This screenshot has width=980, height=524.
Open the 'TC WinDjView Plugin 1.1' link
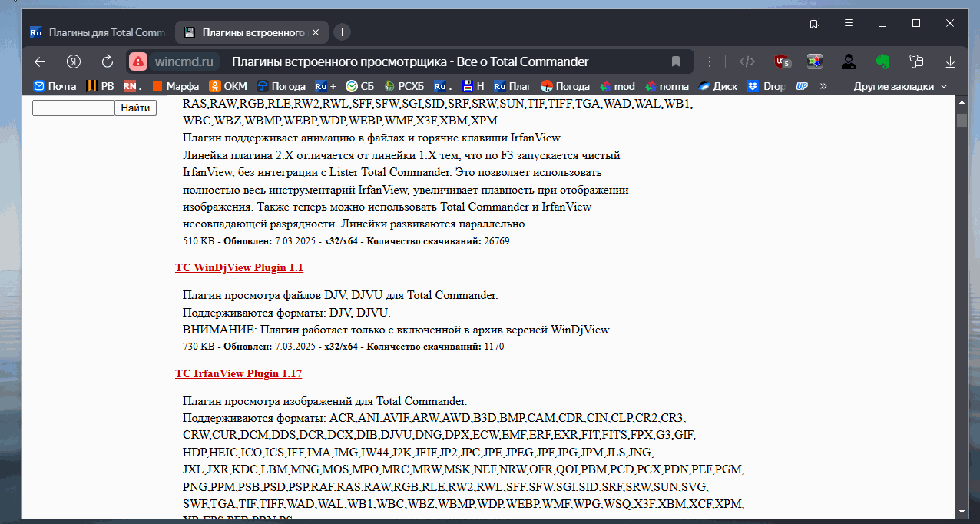(x=239, y=268)
